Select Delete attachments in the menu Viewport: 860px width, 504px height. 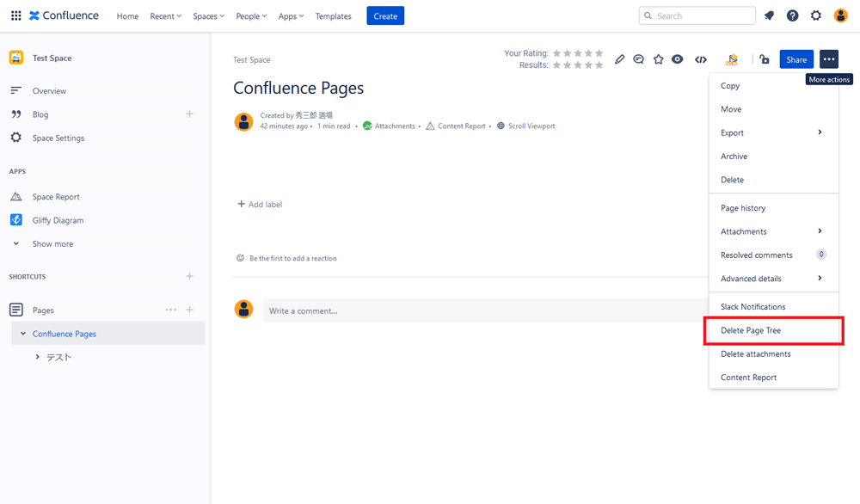(x=773, y=353)
